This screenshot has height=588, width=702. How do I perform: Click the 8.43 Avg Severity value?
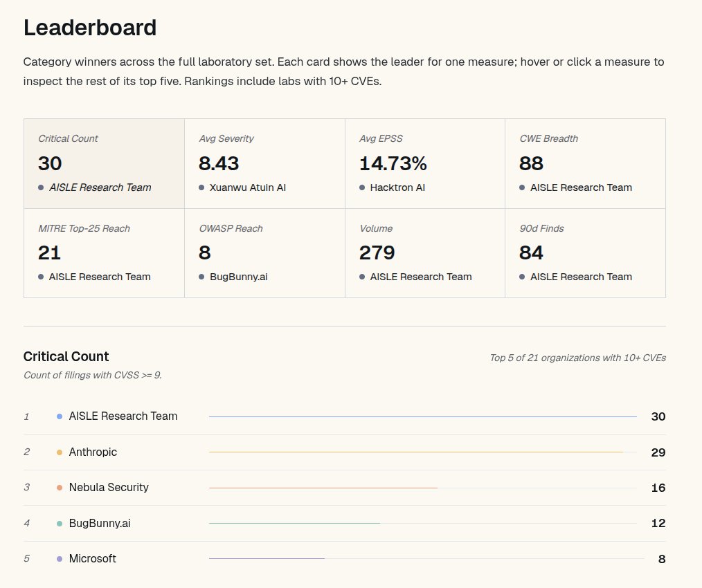coord(219,163)
